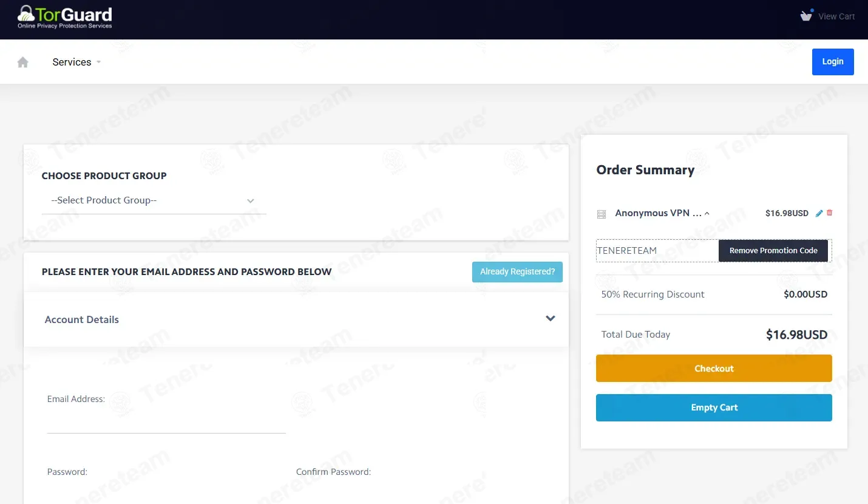868x504 pixels.
Task: Click the email and password instruction heading
Action: tap(187, 272)
